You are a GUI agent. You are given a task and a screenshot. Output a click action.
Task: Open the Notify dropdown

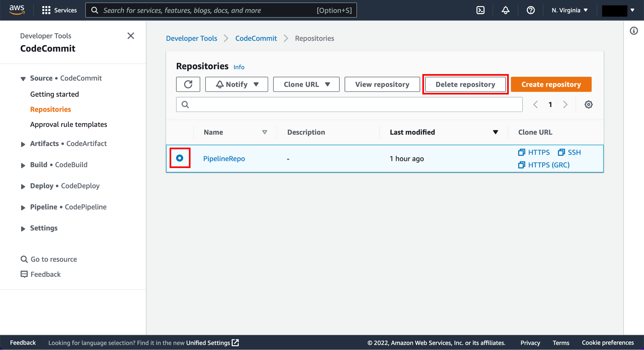pyautogui.click(x=236, y=84)
